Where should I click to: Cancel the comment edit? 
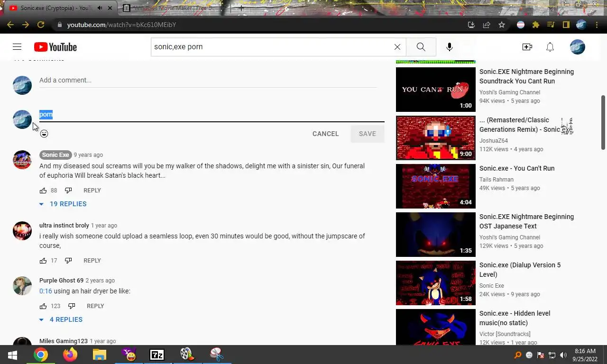pyautogui.click(x=326, y=134)
